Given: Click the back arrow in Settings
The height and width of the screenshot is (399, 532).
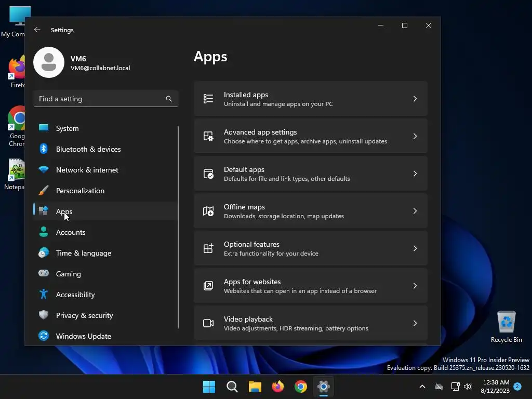Looking at the screenshot, I should click(37, 30).
